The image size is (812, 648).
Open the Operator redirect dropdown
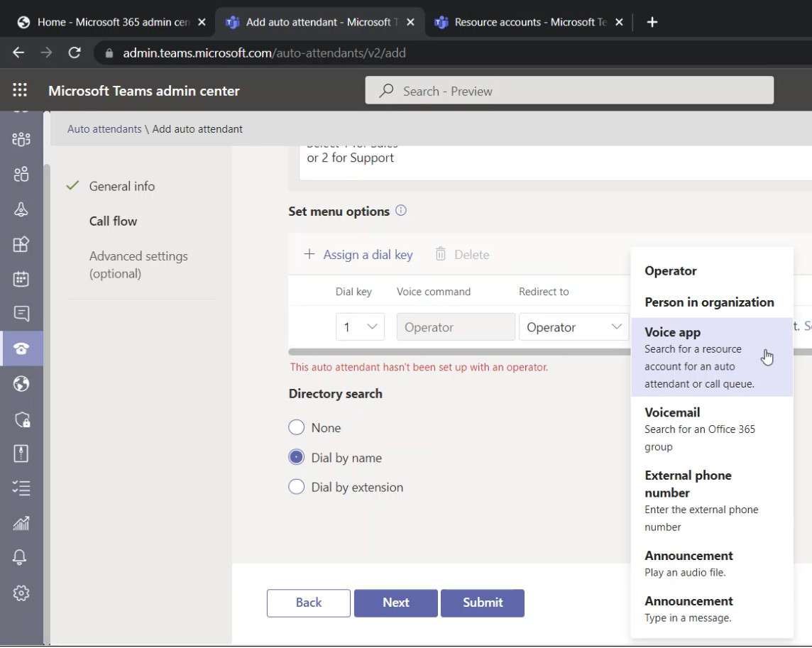tap(574, 326)
